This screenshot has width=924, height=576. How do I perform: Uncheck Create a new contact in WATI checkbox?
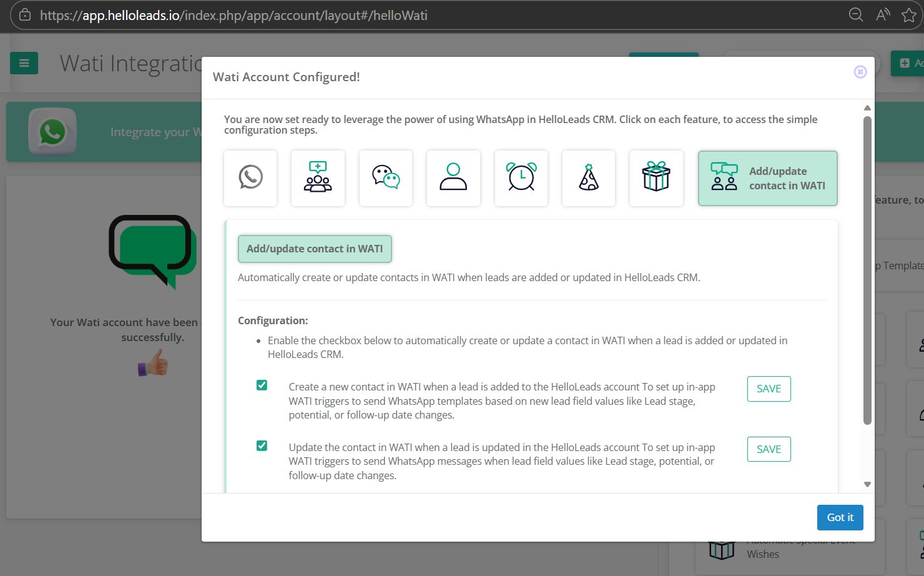(x=262, y=385)
